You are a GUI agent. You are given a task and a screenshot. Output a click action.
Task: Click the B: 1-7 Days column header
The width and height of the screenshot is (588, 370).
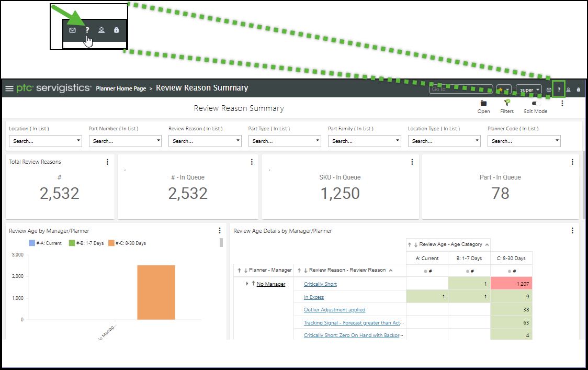(469, 258)
